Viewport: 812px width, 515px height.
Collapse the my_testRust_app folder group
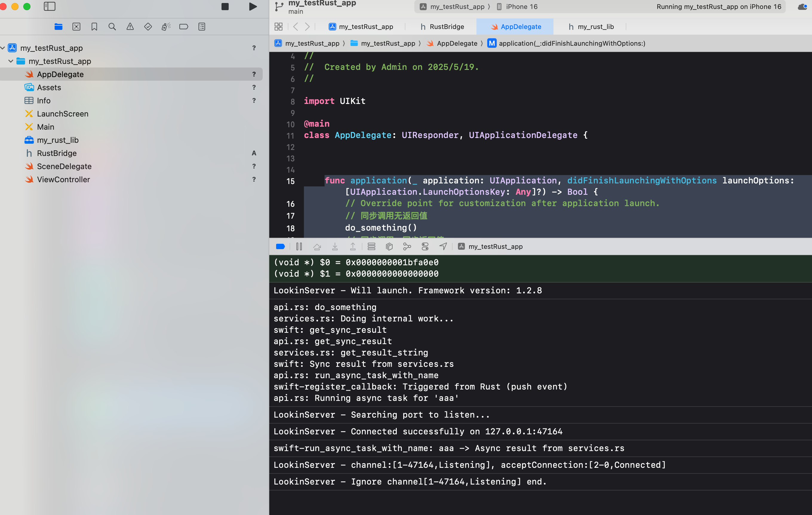(x=11, y=61)
